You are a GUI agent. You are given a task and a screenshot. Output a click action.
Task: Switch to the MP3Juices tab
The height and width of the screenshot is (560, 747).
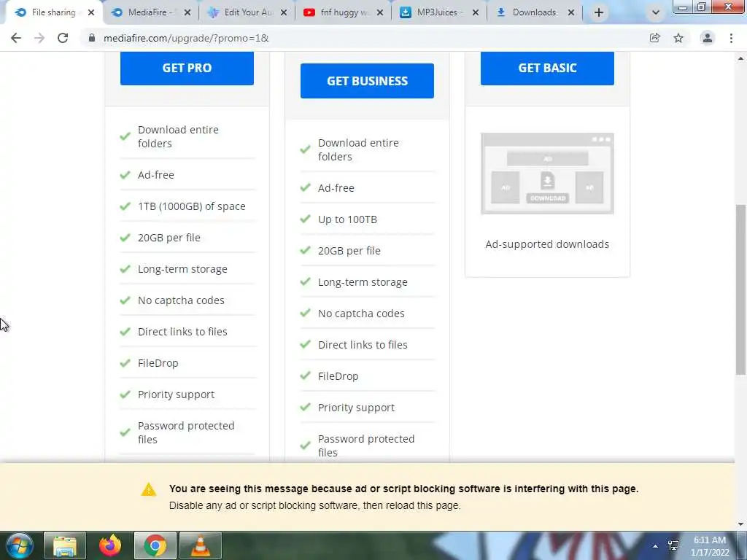click(x=438, y=12)
